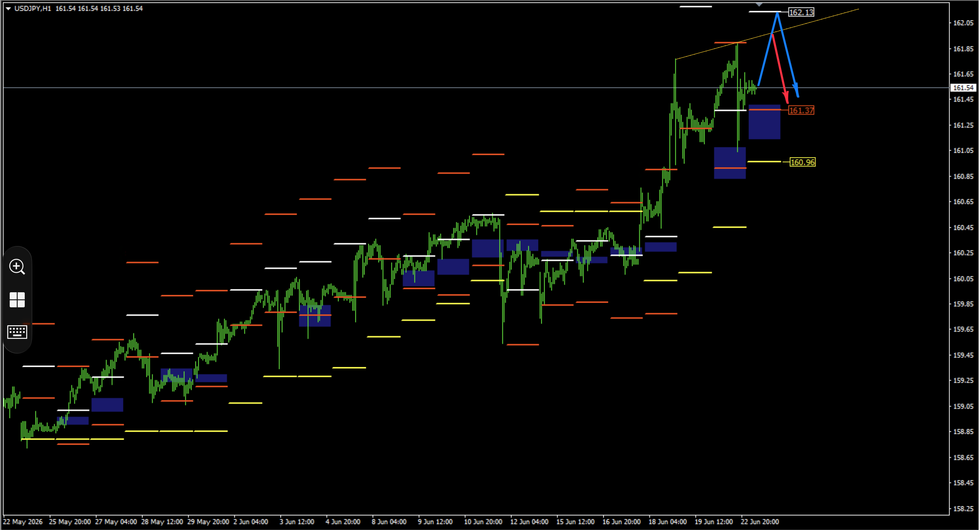Open the Windows grid icon in side panel
Viewport: 980px width, 530px height.
tap(17, 300)
